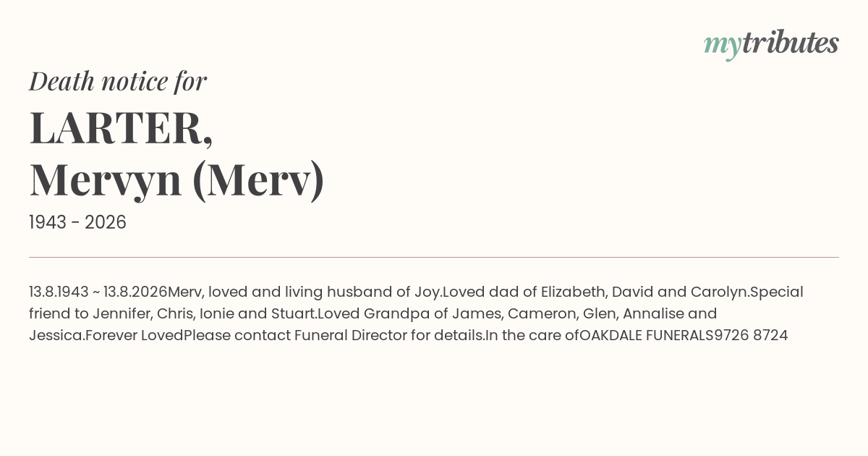Click the mytributes logo
Screen dimensions: 868x456
(771, 44)
